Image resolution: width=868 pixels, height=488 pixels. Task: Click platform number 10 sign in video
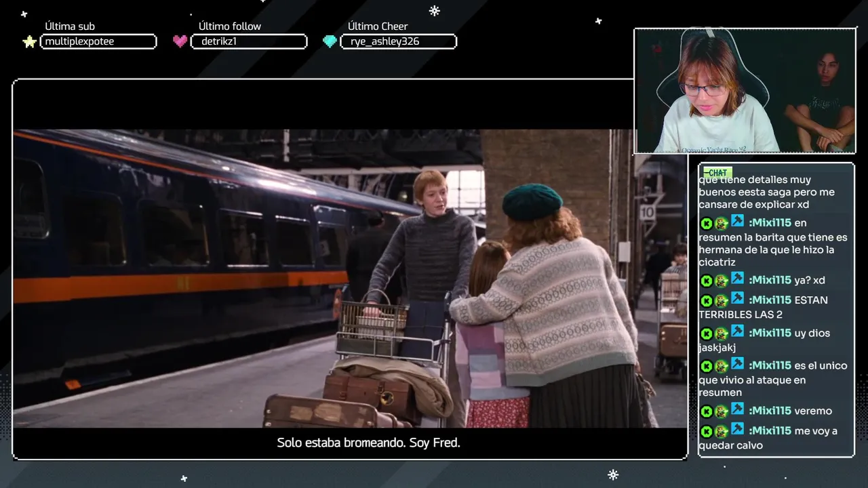[648, 213]
